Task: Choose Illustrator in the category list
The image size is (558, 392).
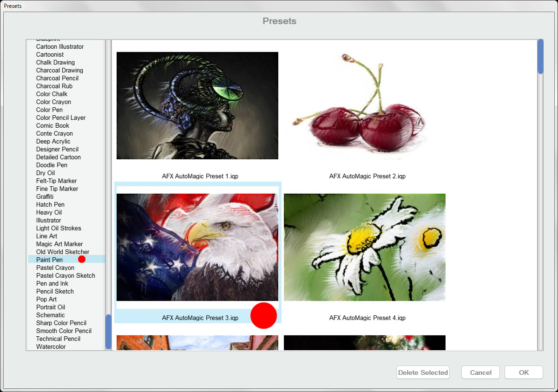Action: tap(48, 220)
